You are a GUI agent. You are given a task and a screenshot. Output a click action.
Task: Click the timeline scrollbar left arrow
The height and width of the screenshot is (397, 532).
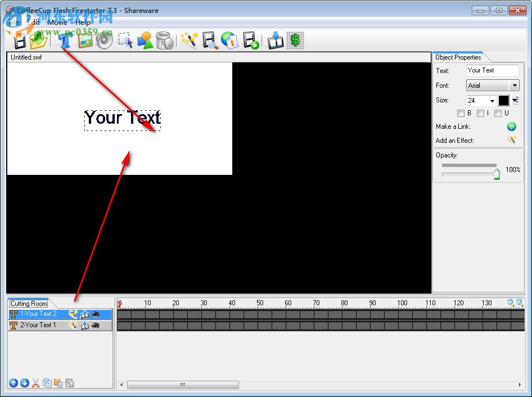[x=121, y=385]
